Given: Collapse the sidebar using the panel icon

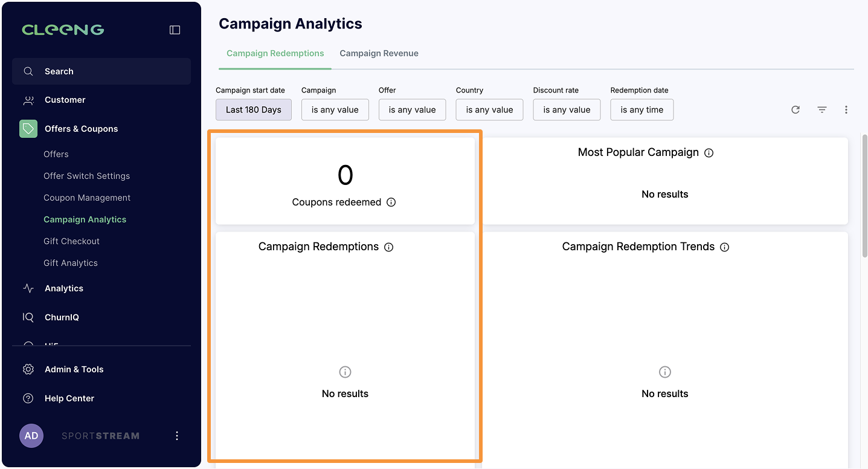Looking at the screenshot, I should point(175,30).
